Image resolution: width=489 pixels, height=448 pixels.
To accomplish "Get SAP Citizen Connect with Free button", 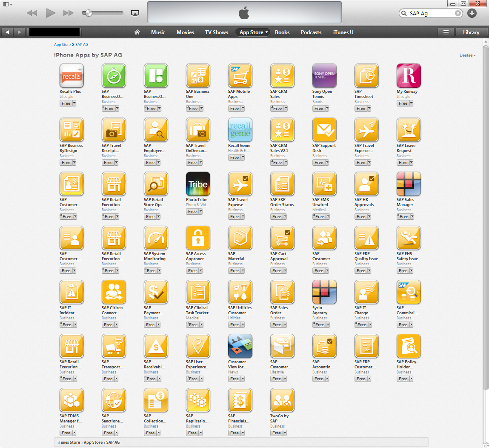I will (x=108, y=325).
